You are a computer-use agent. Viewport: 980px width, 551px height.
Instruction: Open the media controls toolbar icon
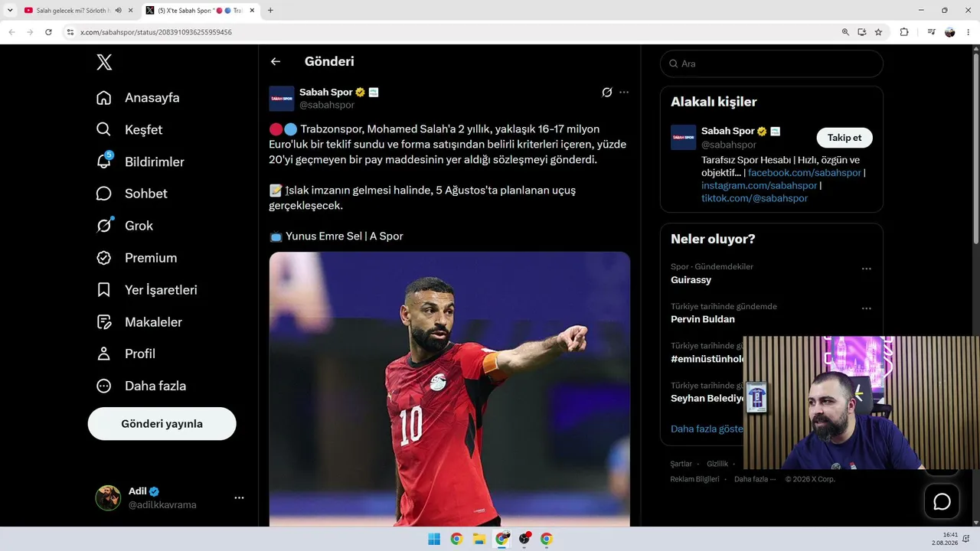coord(931,32)
